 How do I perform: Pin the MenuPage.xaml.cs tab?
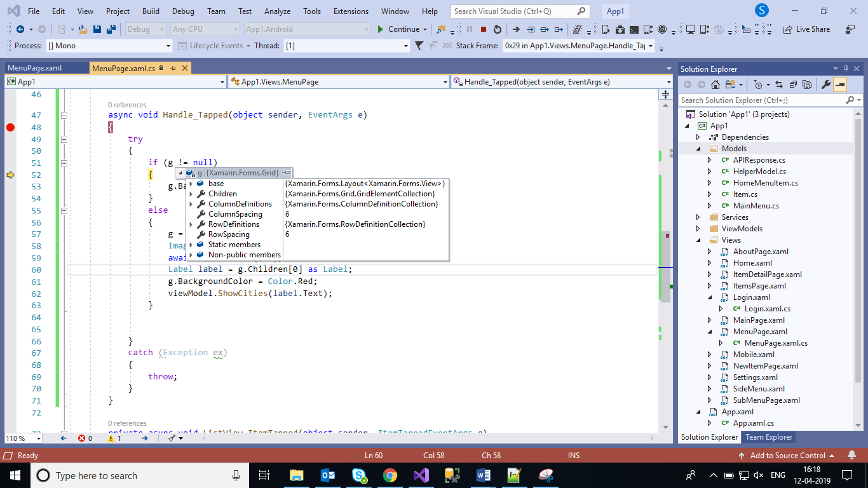point(173,68)
